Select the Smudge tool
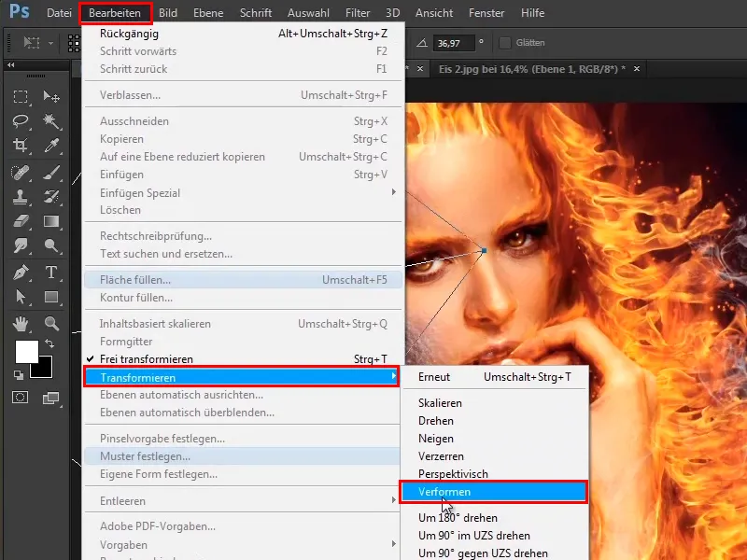 coord(21,245)
